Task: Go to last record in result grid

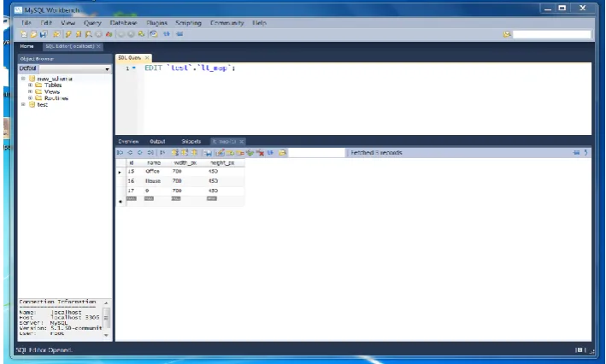Action: (x=150, y=153)
